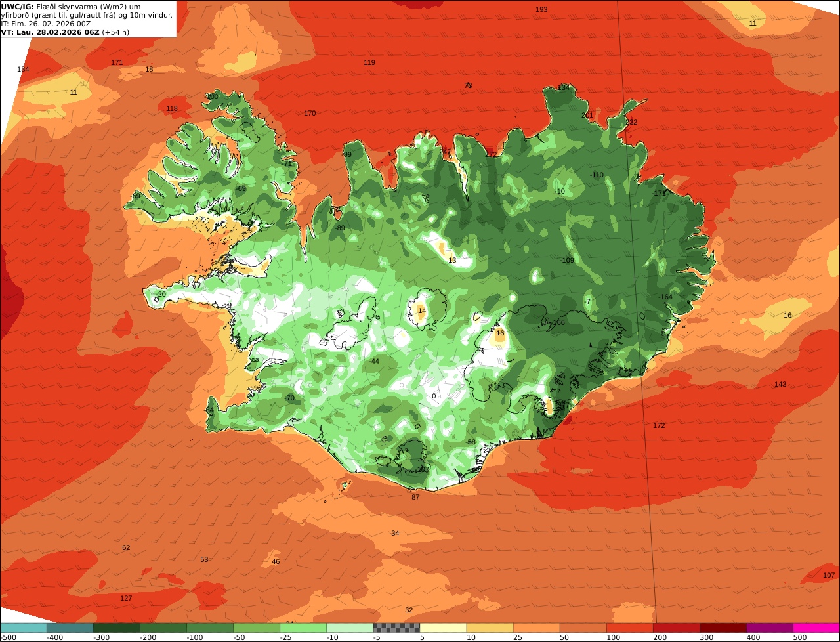
Task: Click the map value -58
Action: (x=471, y=442)
